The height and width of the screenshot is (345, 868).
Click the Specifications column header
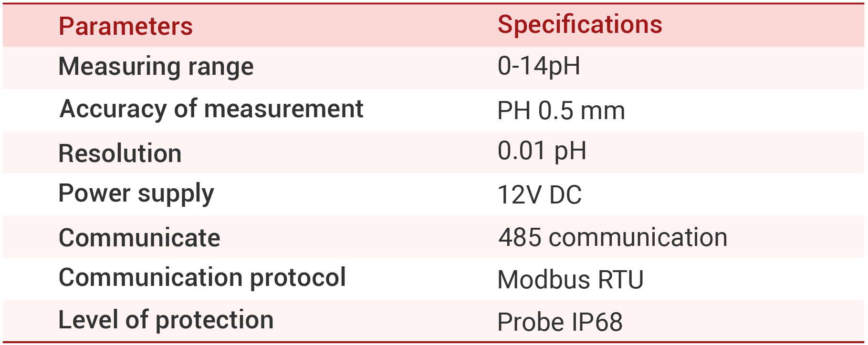[x=580, y=25]
